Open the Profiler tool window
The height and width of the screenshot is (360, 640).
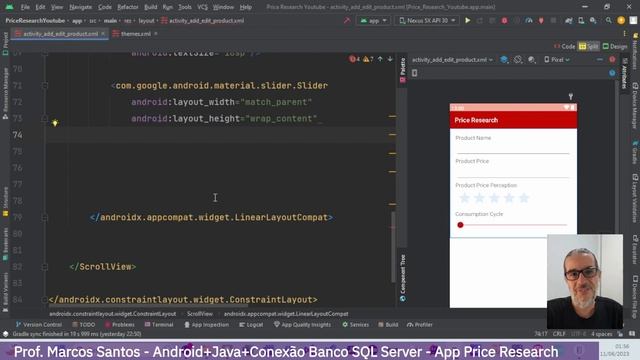click(420, 325)
